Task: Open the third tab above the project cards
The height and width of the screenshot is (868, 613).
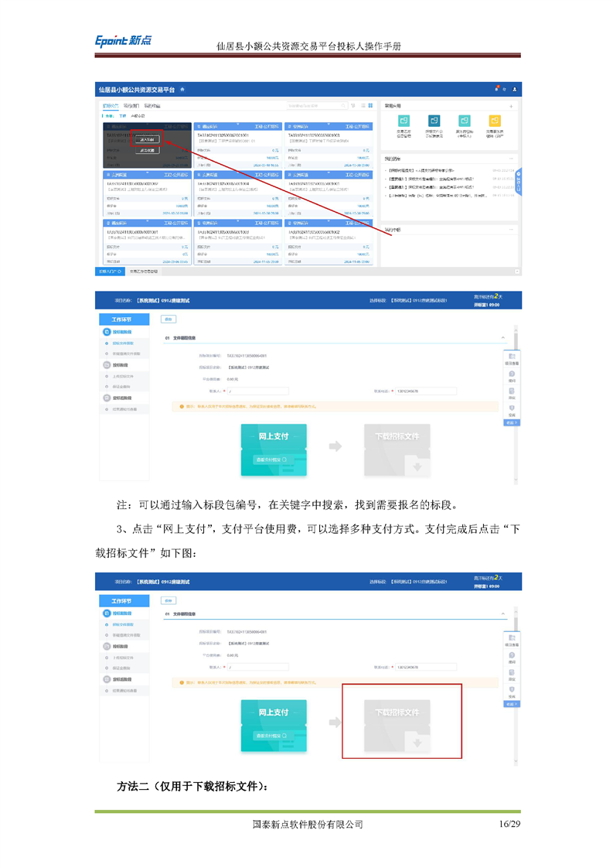Action: 152,106
